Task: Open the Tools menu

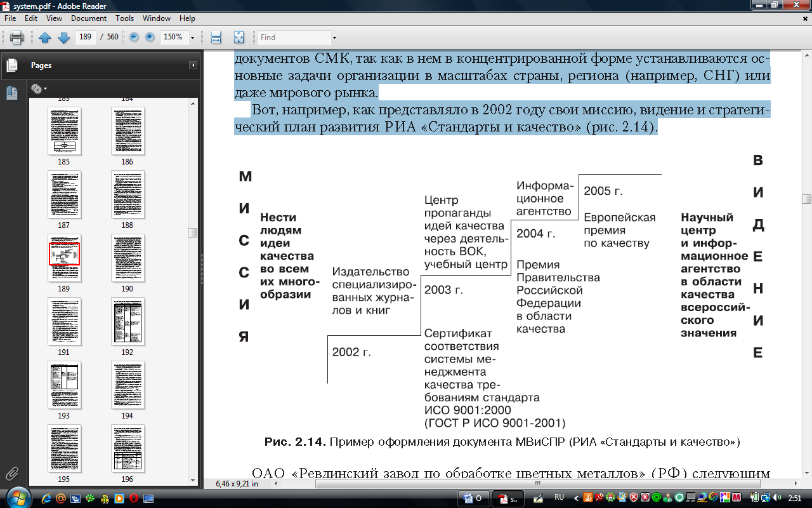Action: pos(124,18)
